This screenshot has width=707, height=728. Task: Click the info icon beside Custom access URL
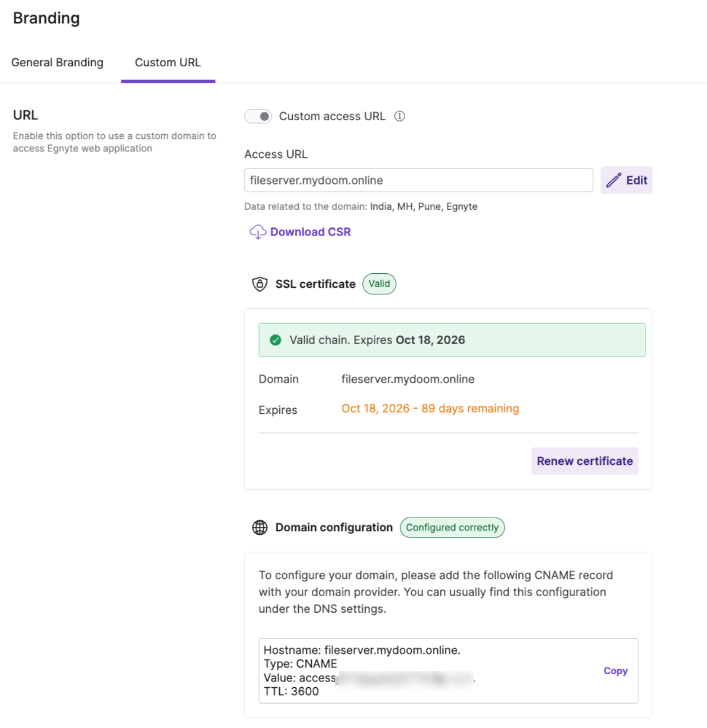(399, 116)
